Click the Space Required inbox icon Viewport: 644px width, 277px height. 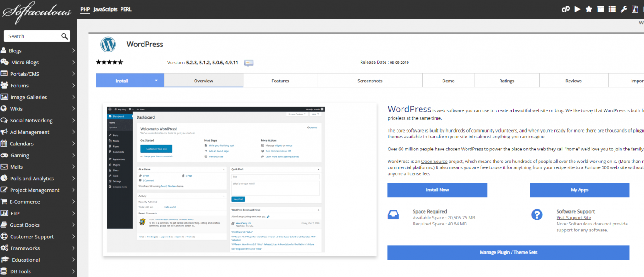pyautogui.click(x=393, y=214)
